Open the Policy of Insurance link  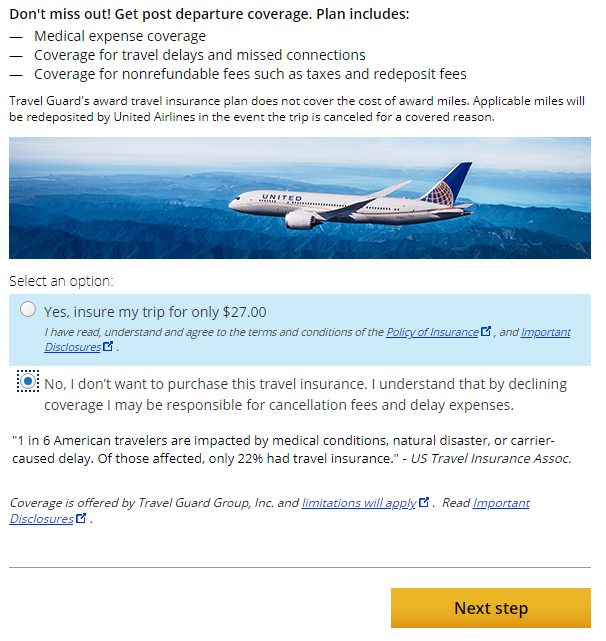click(x=432, y=332)
